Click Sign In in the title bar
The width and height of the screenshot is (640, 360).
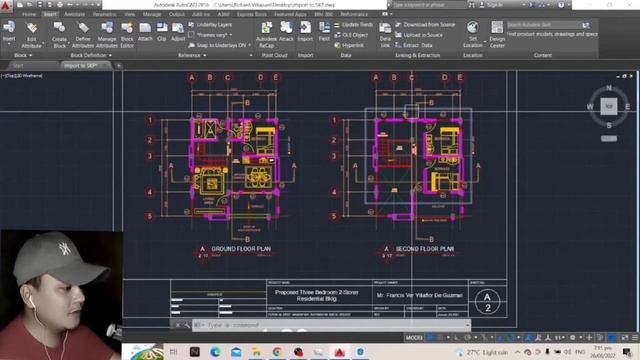(x=491, y=5)
